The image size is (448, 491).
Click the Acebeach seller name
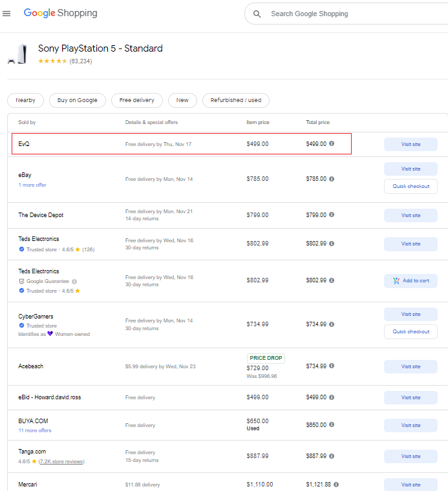30,366
